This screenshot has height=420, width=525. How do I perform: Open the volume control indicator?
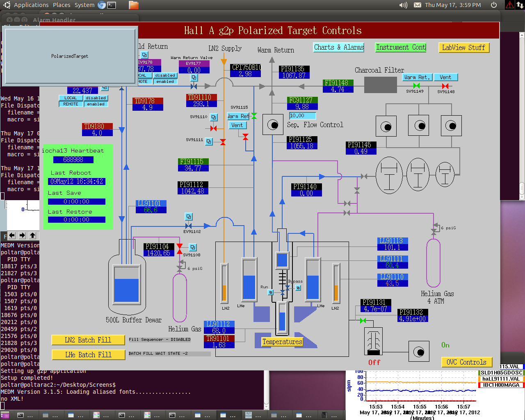(x=404, y=5)
